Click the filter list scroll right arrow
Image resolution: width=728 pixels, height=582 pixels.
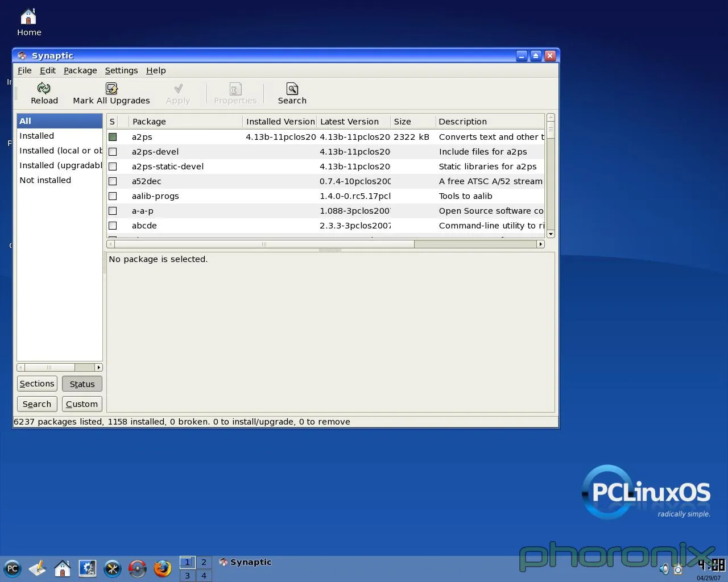(98, 367)
